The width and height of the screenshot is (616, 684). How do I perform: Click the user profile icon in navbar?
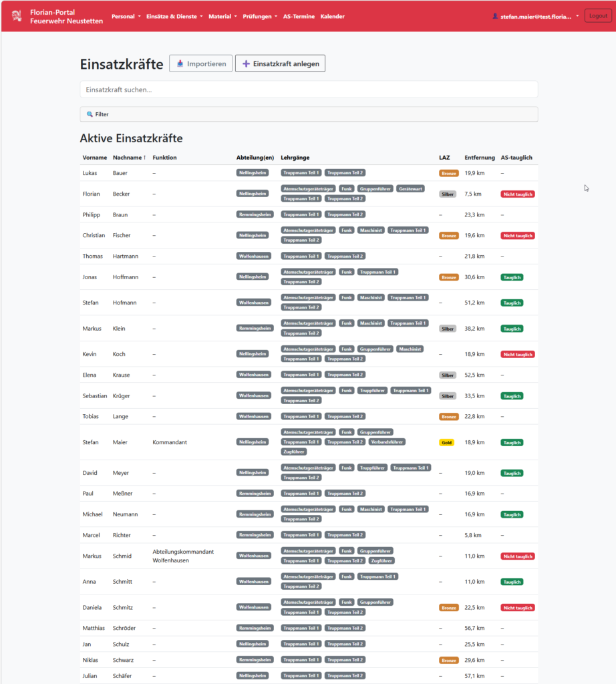coord(495,16)
